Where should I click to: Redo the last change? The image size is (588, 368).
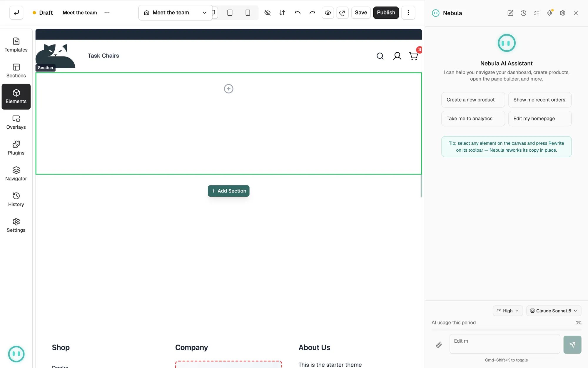[312, 13]
